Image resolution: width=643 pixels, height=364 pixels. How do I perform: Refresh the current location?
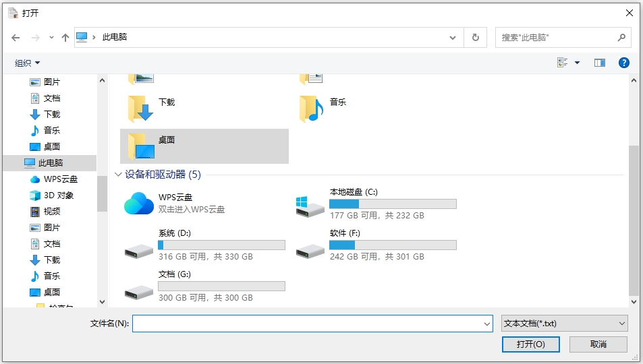pos(476,38)
